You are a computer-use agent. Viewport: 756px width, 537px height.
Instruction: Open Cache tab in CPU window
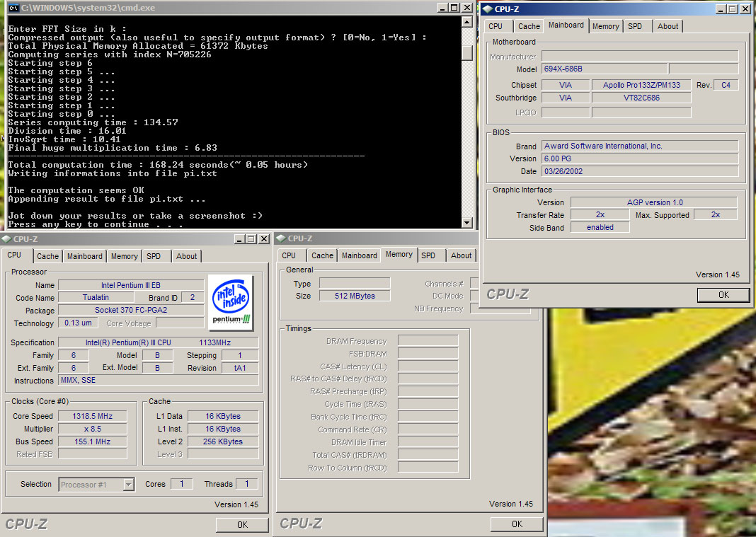click(x=47, y=256)
